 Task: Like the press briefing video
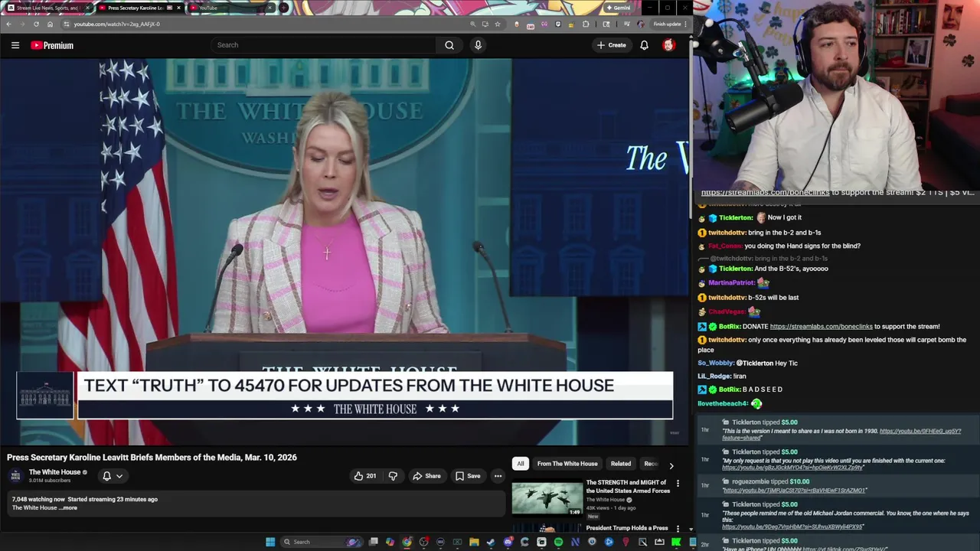point(364,476)
